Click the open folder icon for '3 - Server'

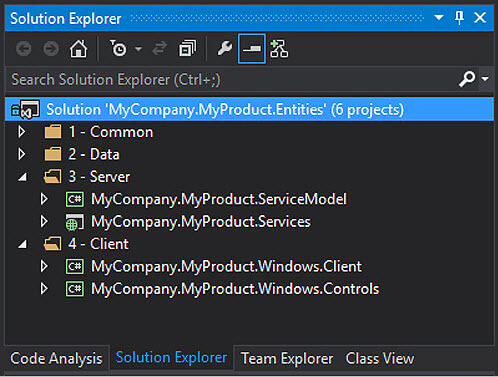(x=53, y=176)
